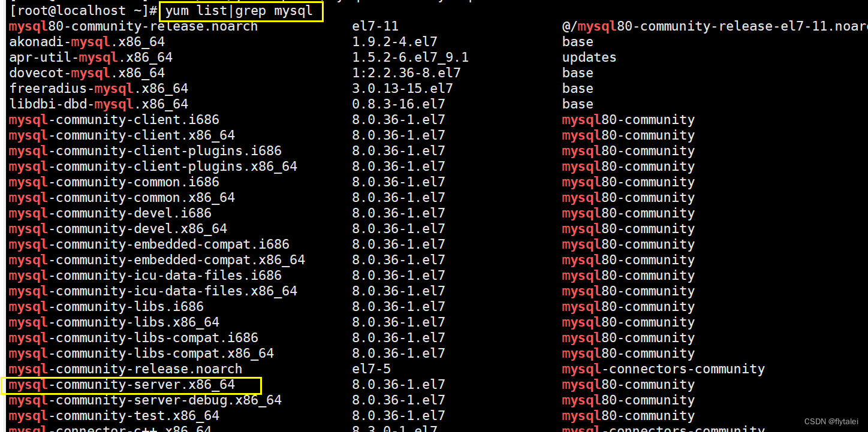
Task: Select "freeradius-mysql.x86_64" package name
Action: (98, 89)
